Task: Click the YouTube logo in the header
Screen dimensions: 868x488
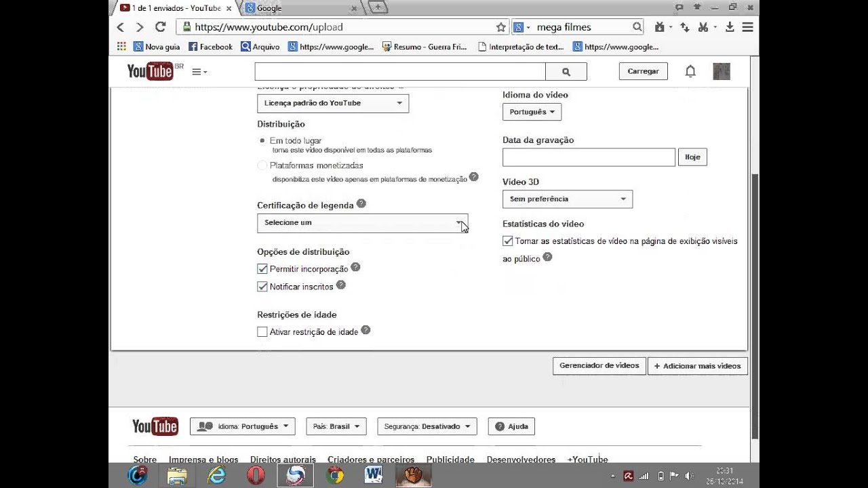Action: 151,71
